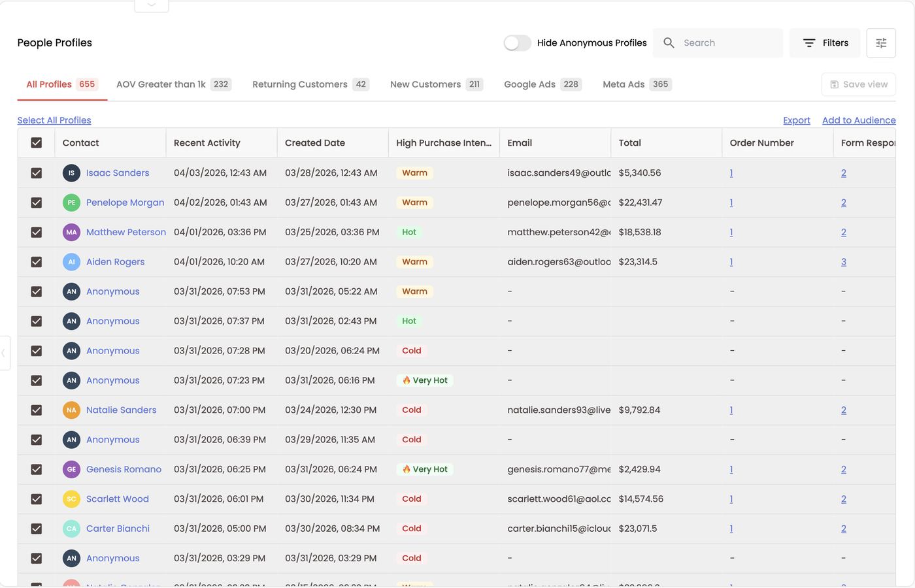
Task: Uncheck Scarlett Wood row checkbox
Action: pyautogui.click(x=37, y=499)
